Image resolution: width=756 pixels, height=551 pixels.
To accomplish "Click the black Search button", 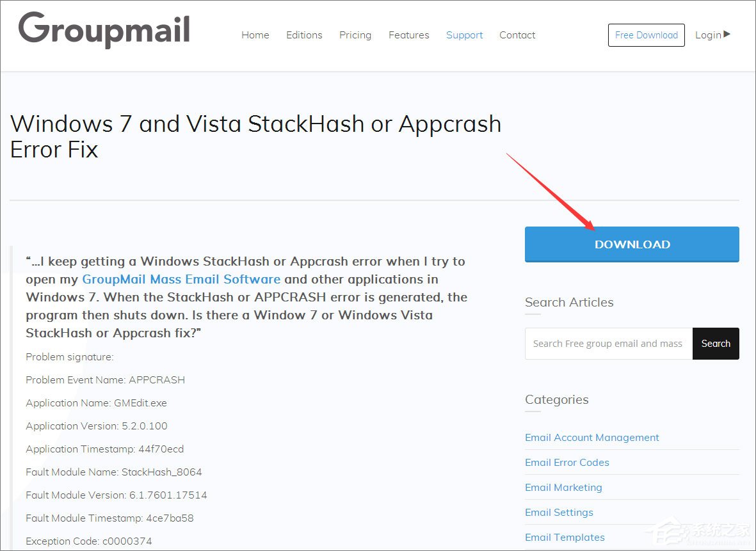I will point(716,344).
